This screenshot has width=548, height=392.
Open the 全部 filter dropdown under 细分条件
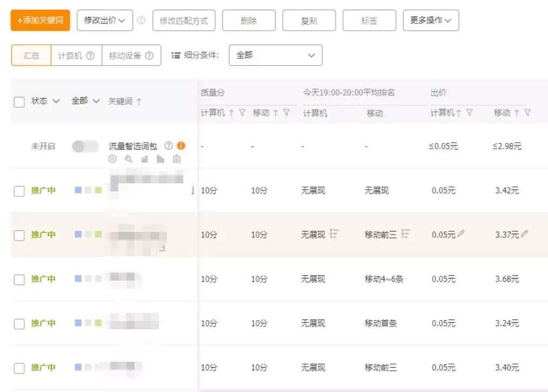276,55
